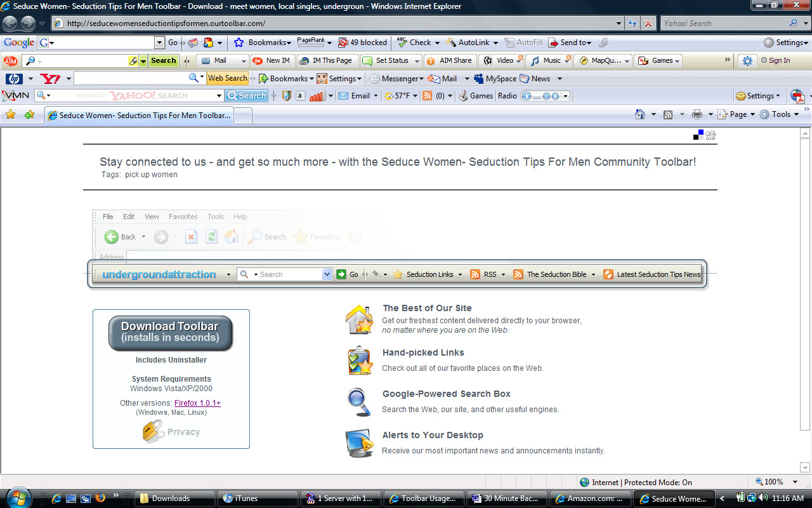Open the Page menu
This screenshot has height=508, width=812.
point(735,114)
